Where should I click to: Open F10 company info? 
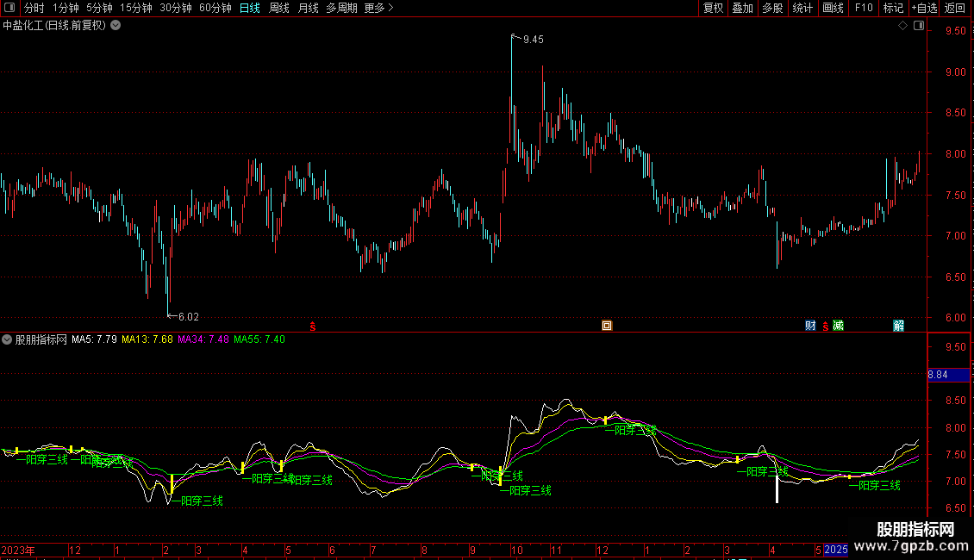pyautogui.click(x=864, y=8)
